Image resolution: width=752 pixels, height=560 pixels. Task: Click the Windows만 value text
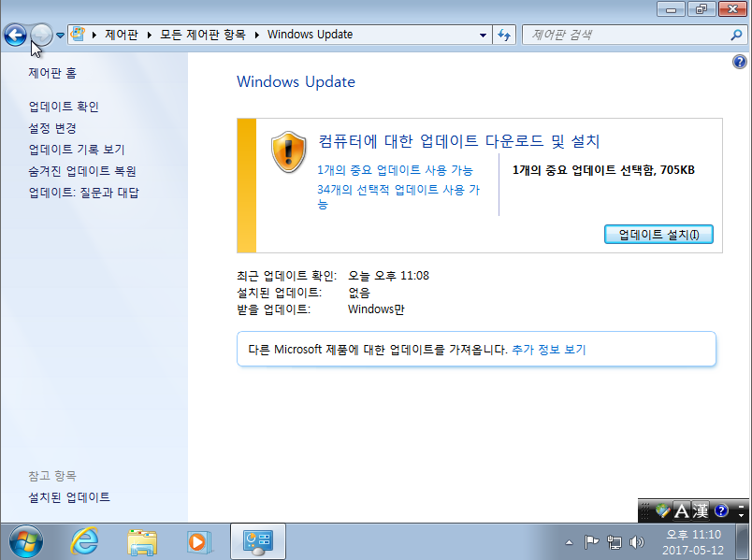coord(376,309)
